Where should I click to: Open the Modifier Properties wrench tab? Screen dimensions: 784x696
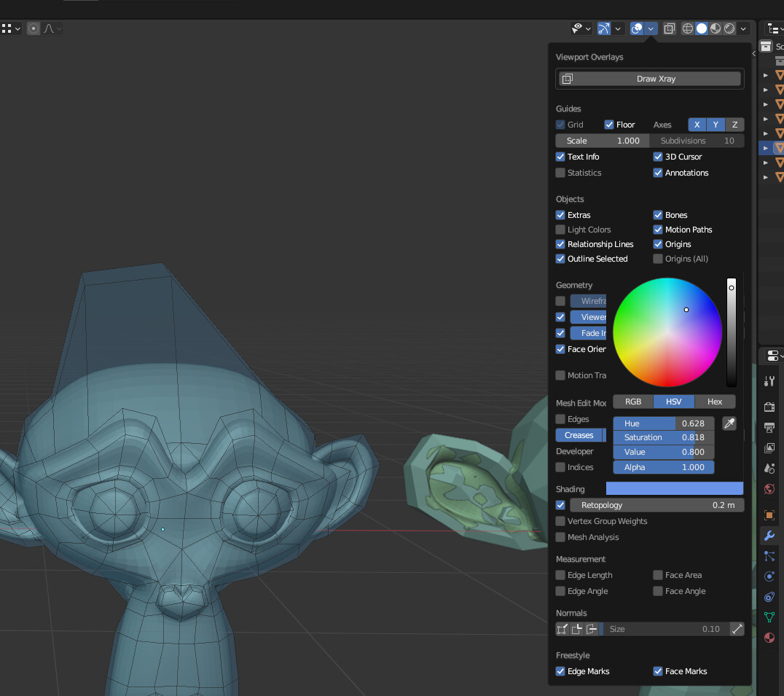pos(769,536)
